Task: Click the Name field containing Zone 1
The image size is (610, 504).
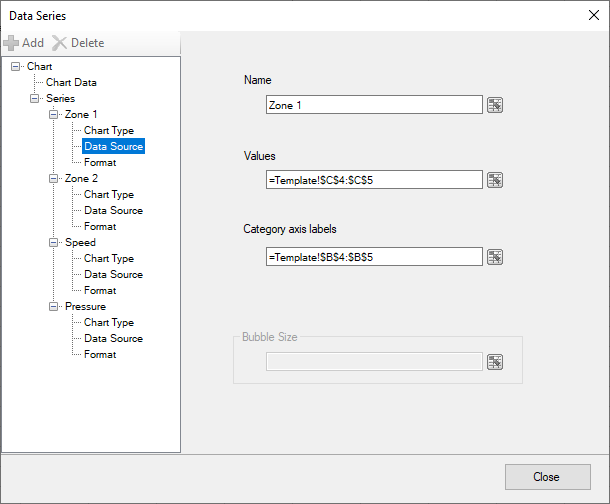Action: [x=374, y=105]
